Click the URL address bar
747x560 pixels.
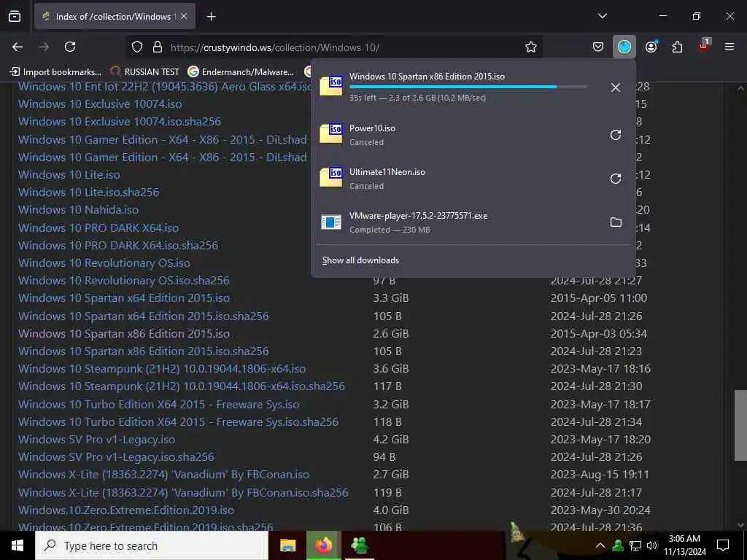pos(333,47)
